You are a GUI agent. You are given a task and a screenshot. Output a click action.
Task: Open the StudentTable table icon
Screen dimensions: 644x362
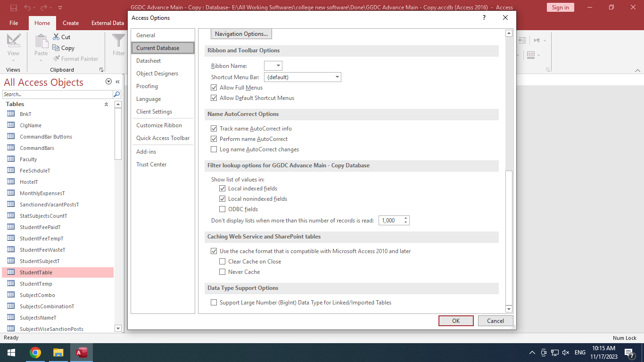pyautogui.click(x=11, y=272)
